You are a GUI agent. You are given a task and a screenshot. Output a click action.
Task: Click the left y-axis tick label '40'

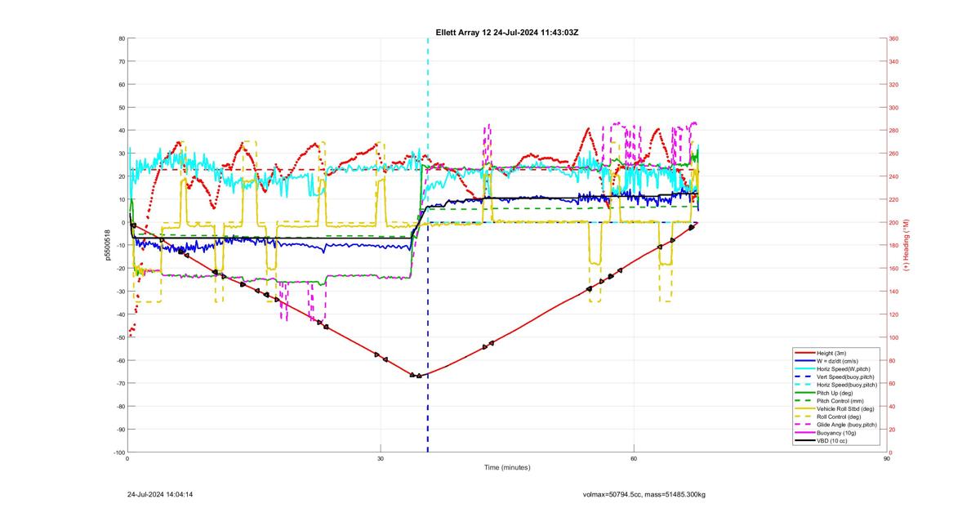click(x=121, y=131)
